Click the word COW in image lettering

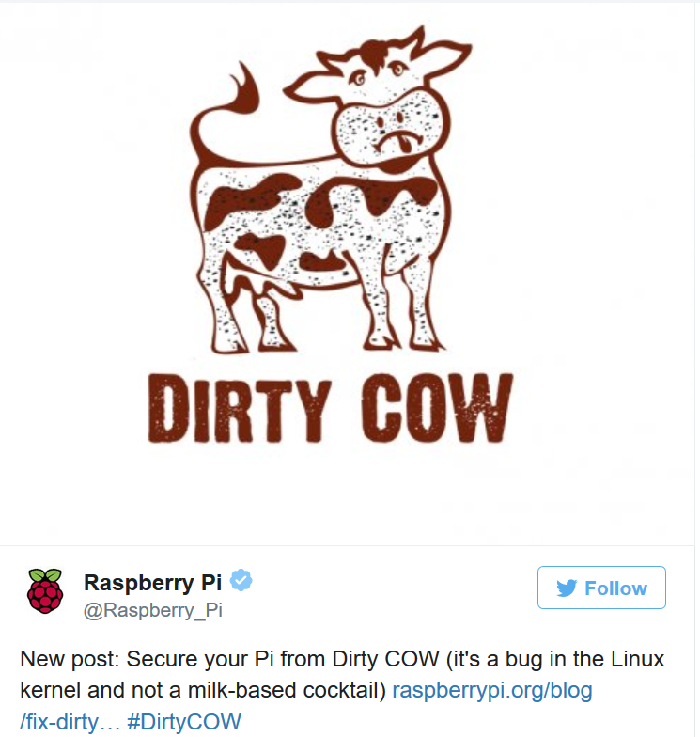436,408
